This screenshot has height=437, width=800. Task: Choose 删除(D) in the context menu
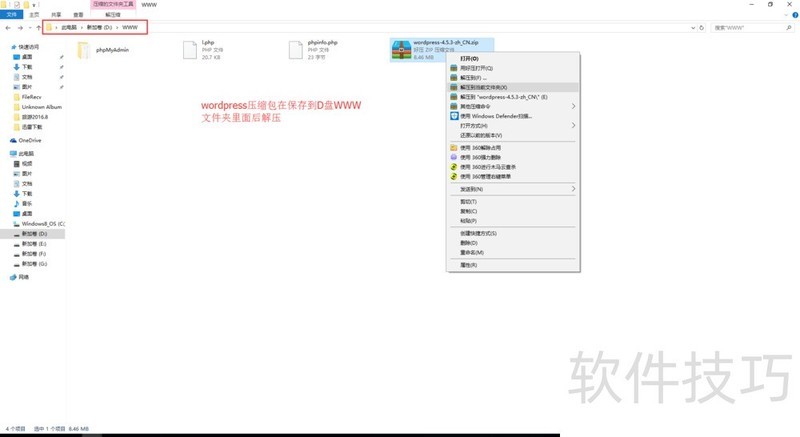coord(513,243)
